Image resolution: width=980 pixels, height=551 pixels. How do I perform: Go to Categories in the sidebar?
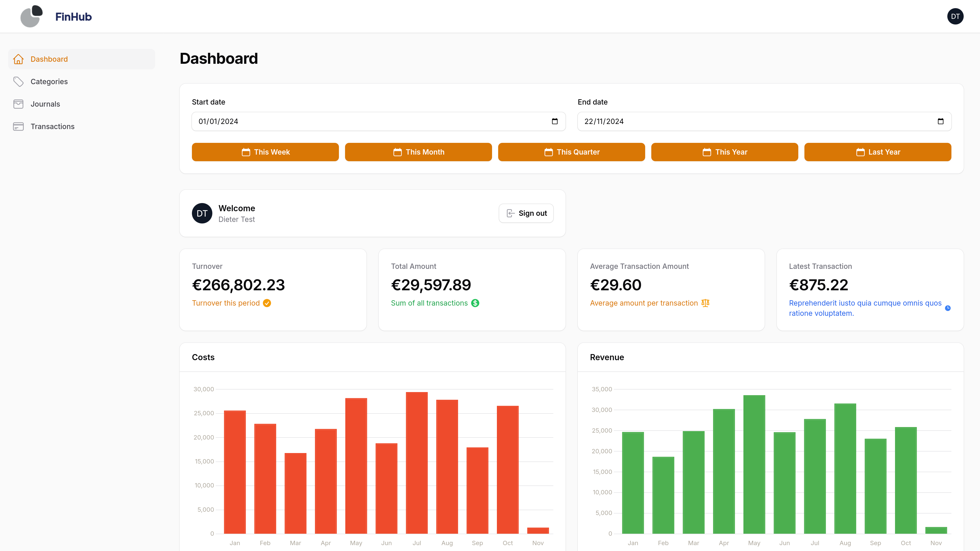pyautogui.click(x=49, y=82)
